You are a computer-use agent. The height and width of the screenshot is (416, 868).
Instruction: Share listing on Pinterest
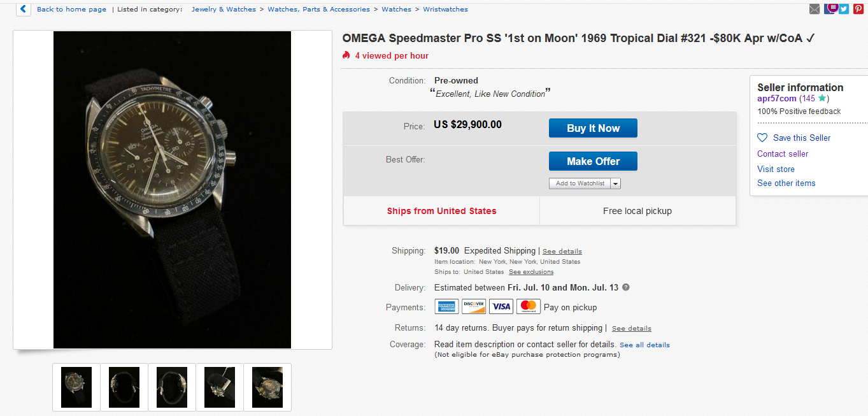858,9
